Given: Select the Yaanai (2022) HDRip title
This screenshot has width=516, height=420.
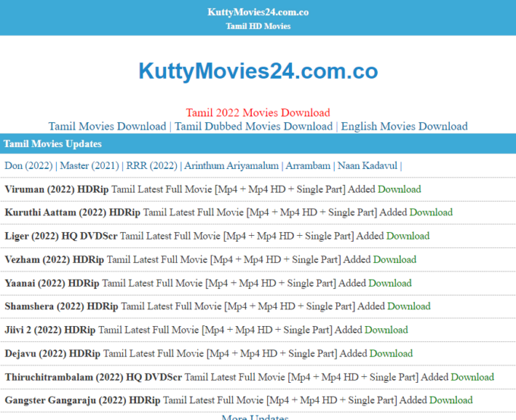Looking at the screenshot, I should [x=52, y=284].
